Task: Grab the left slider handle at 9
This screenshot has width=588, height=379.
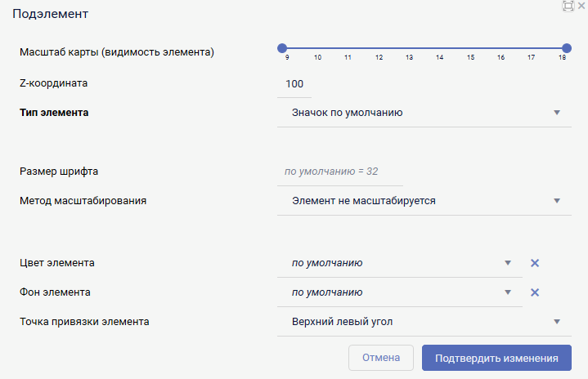Action: (282, 48)
